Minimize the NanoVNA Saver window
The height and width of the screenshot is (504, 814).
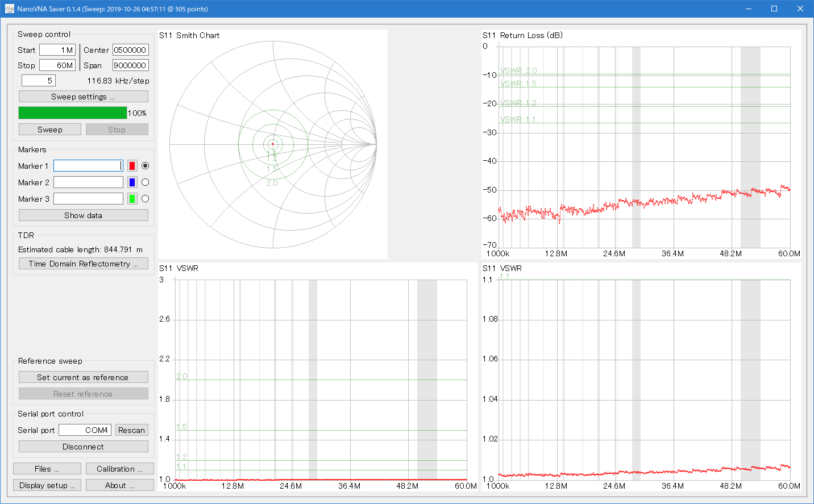(x=748, y=9)
